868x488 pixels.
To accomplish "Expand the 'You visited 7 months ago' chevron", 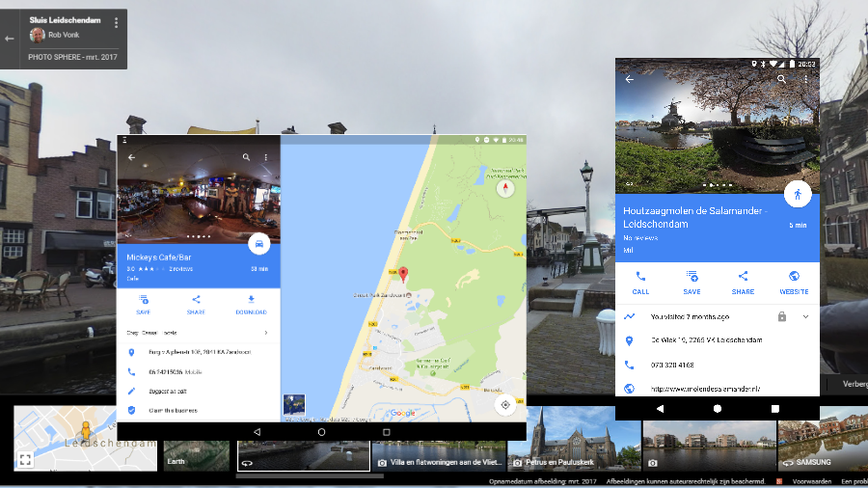I will (806, 316).
